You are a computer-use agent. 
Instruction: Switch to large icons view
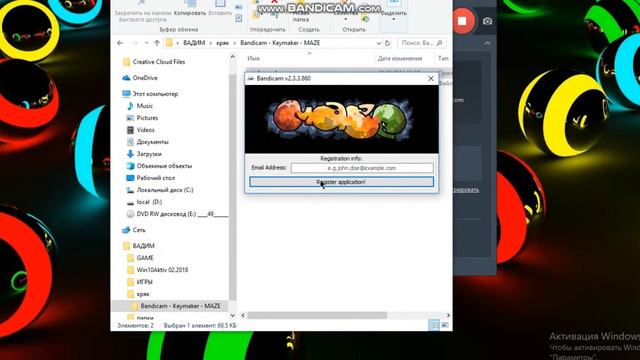coord(445,325)
